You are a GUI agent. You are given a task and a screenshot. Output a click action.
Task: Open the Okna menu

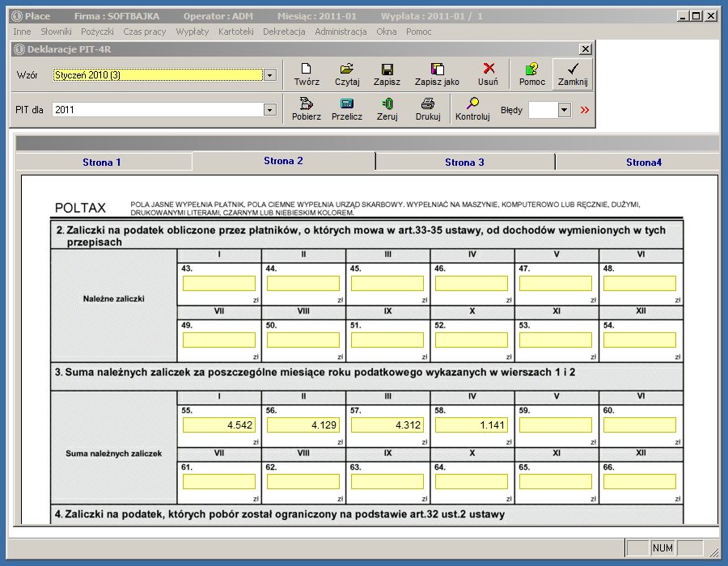click(387, 32)
